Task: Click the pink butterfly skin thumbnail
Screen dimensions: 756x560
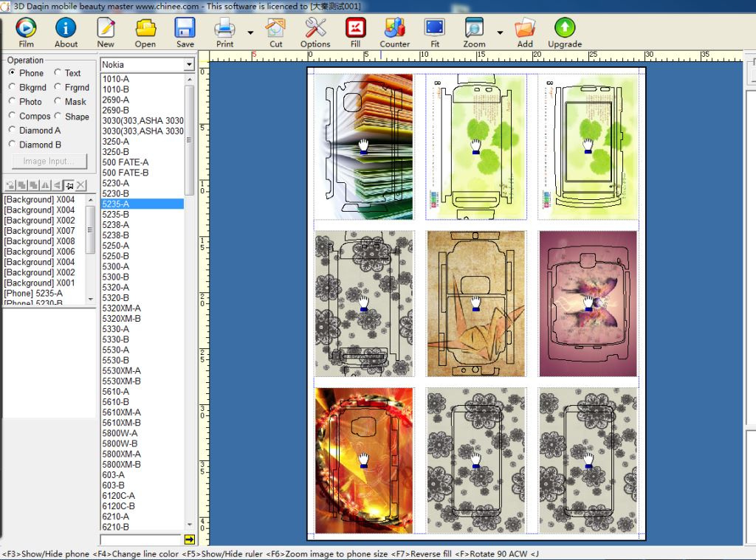Action: (588, 304)
